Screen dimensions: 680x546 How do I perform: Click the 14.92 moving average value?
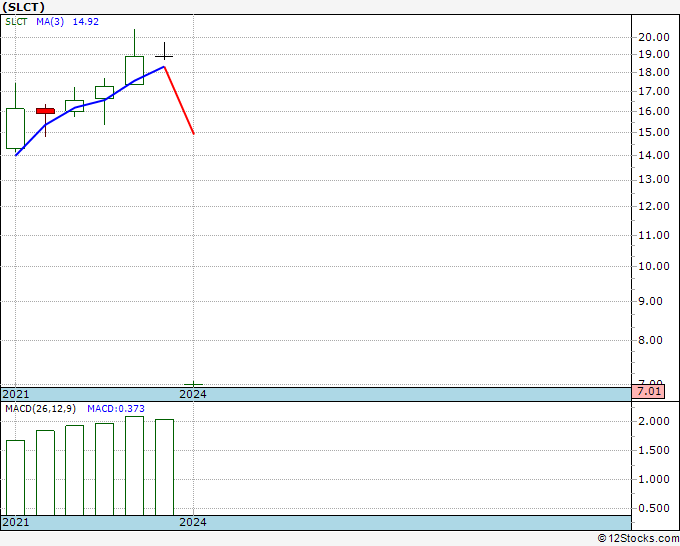click(x=85, y=22)
